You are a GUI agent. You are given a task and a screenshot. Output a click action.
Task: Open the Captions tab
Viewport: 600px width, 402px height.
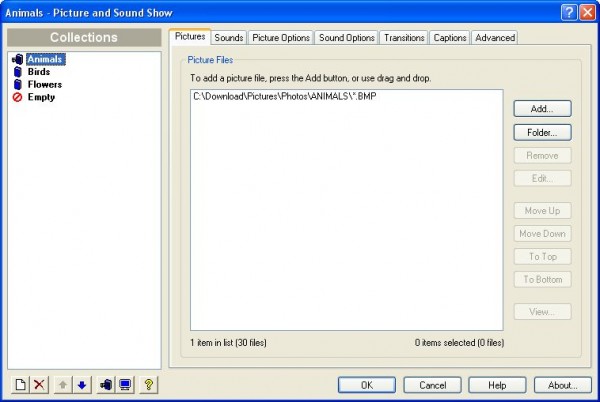tap(450, 38)
